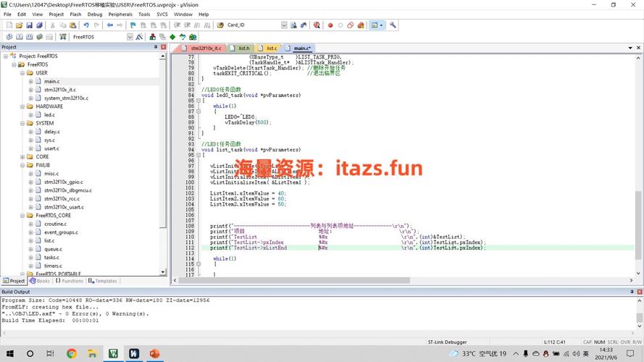
Task: Open Chrome from the taskbar
Action: coord(72,353)
